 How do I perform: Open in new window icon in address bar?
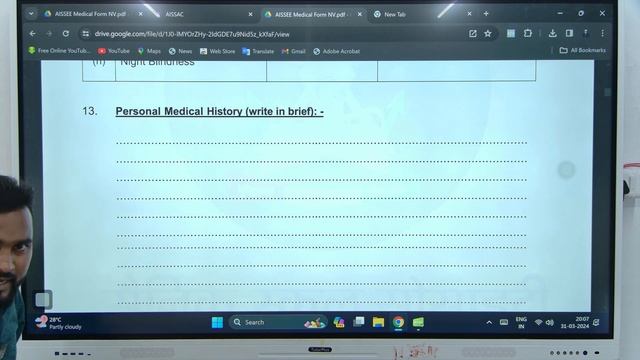(473, 34)
